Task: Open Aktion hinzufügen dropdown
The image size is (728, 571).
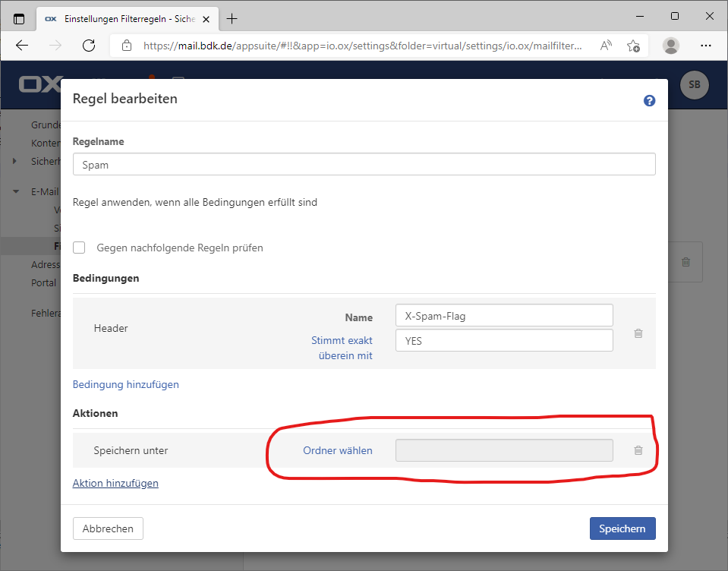Action: click(115, 483)
